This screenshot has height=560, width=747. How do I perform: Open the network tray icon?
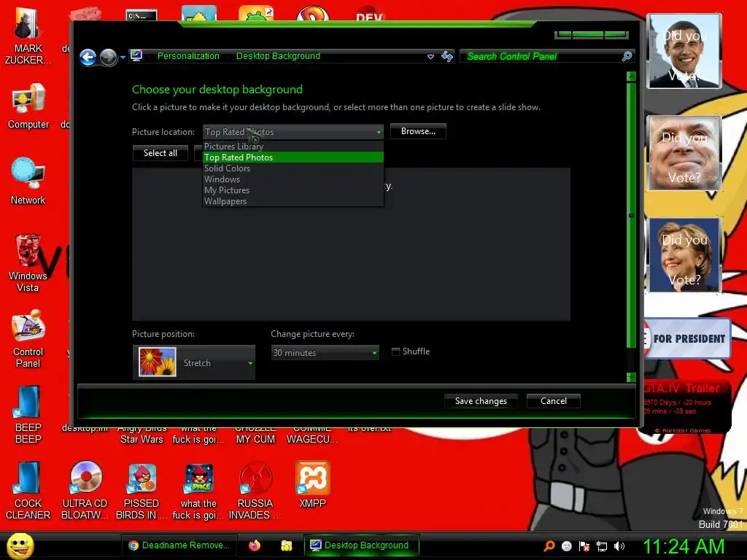click(x=602, y=546)
